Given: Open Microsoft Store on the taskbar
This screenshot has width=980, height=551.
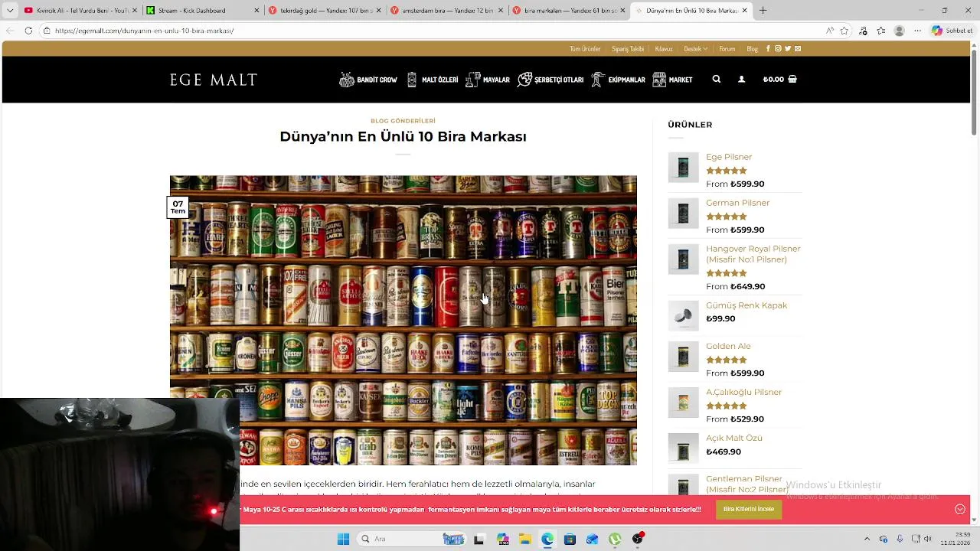Looking at the screenshot, I should pos(570,539).
